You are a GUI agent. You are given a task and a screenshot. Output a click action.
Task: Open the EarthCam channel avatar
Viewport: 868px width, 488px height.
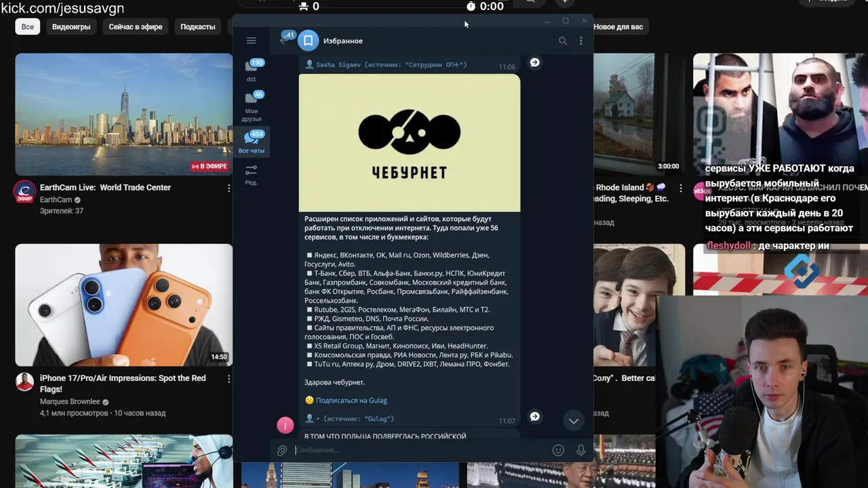click(24, 192)
